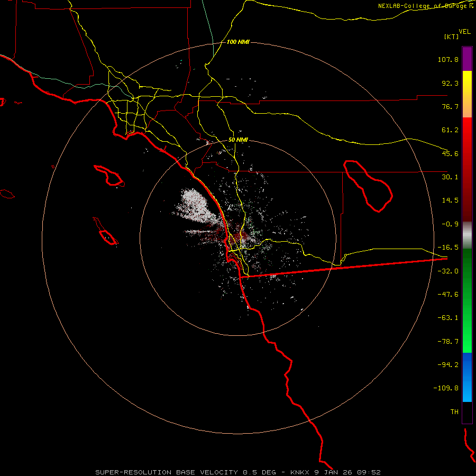Select the 14.5 scale value
Screen dimensions: 476x476
click(x=450, y=200)
